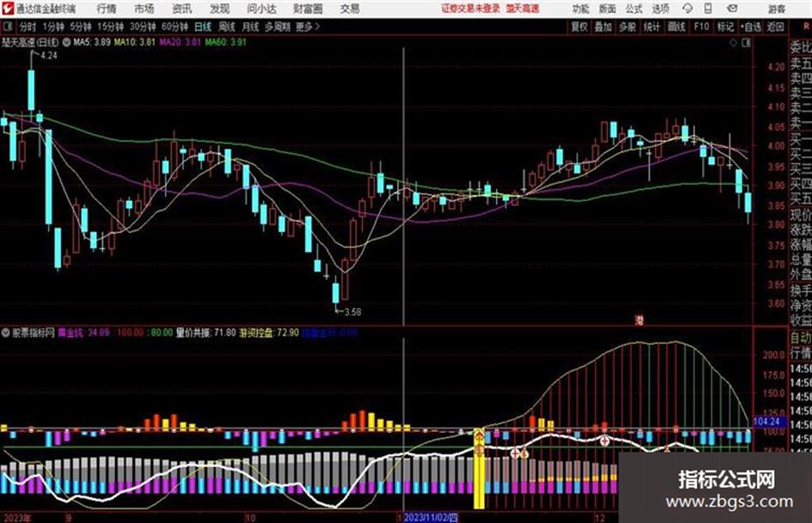Open the 市场 menu
This screenshot has height=523, width=812.
tap(144, 9)
